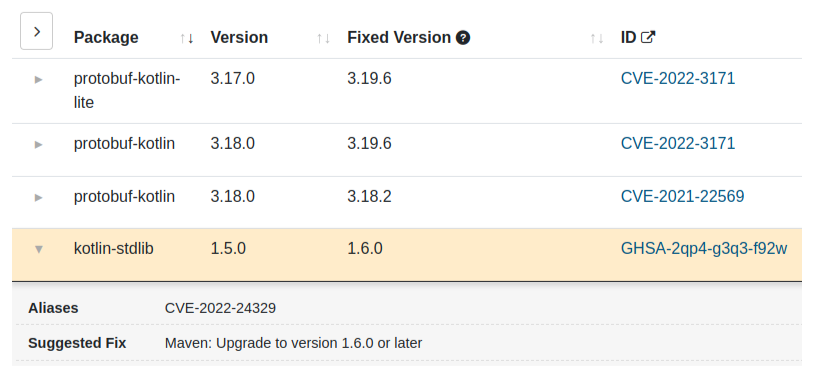The image size is (815, 384).
Task: Select the kotlin-stdlib package name cell
Action: (114, 249)
